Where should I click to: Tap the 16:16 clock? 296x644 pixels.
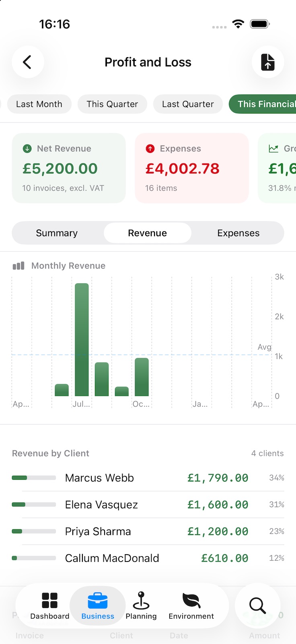55,24
